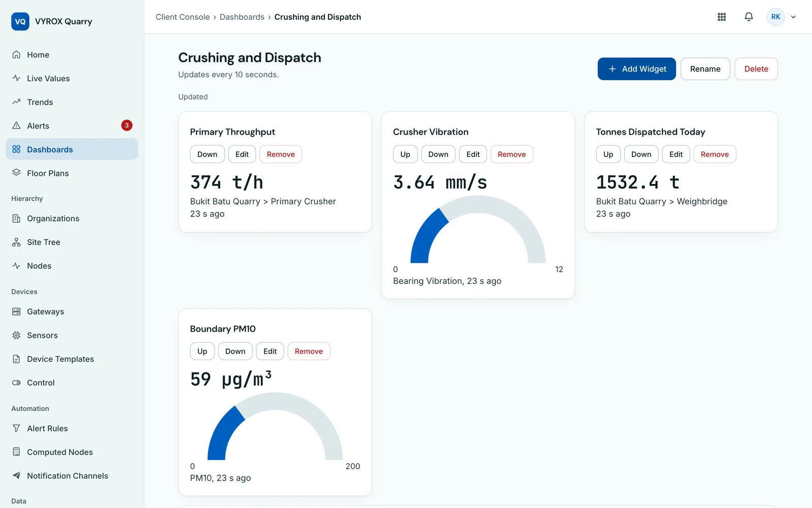This screenshot has height=508, width=812.
Task: Click Dashboards breadcrumb link
Action: point(242,17)
